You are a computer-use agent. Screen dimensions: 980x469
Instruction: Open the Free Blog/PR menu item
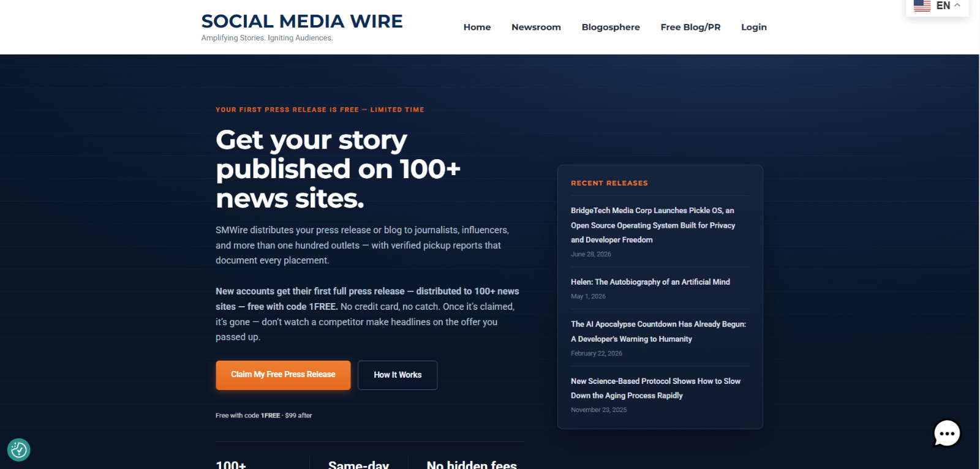(x=690, y=27)
